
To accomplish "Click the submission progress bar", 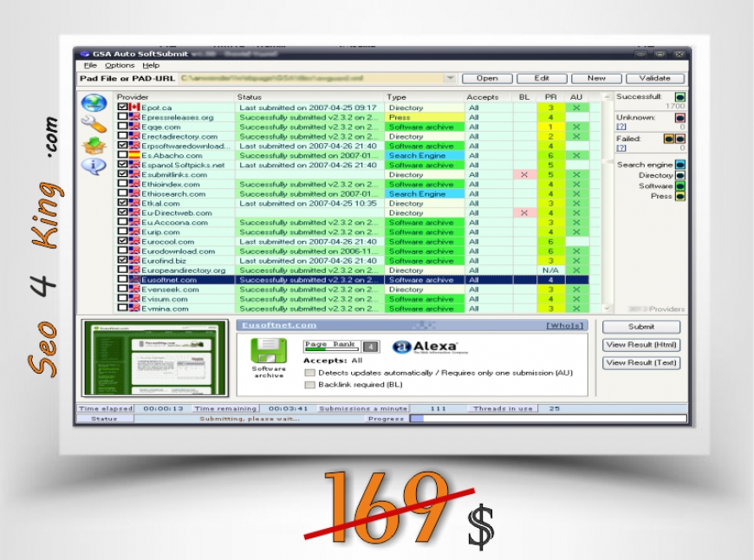I will [549, 419].
